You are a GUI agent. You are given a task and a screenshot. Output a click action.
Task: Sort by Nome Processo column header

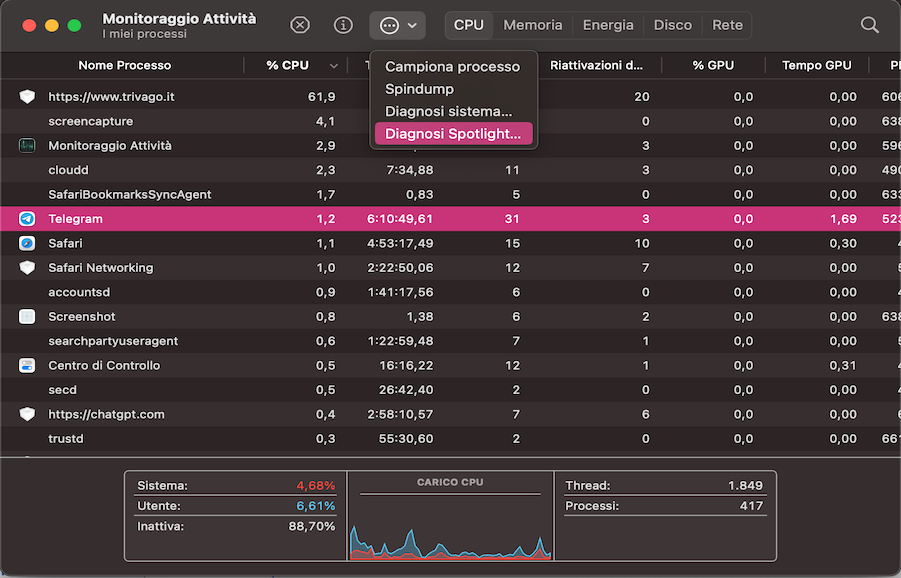[x=124, y=66]
